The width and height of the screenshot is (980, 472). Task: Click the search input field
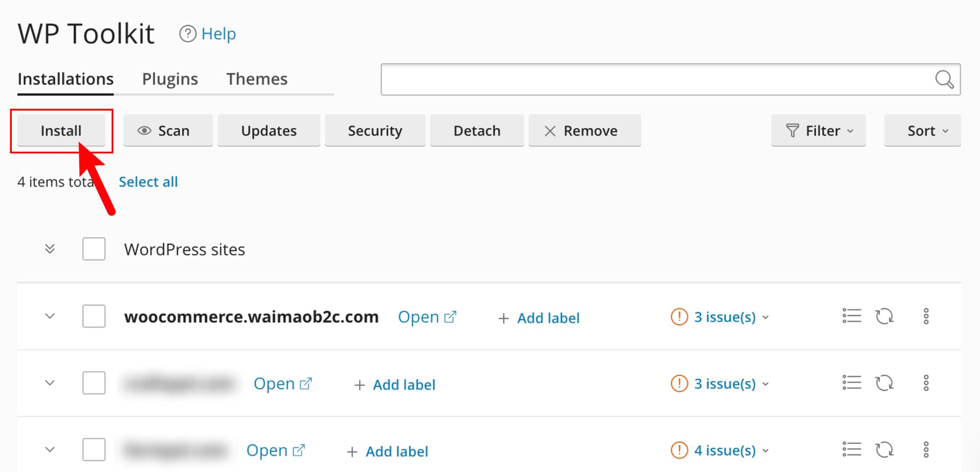coord(657,79)
